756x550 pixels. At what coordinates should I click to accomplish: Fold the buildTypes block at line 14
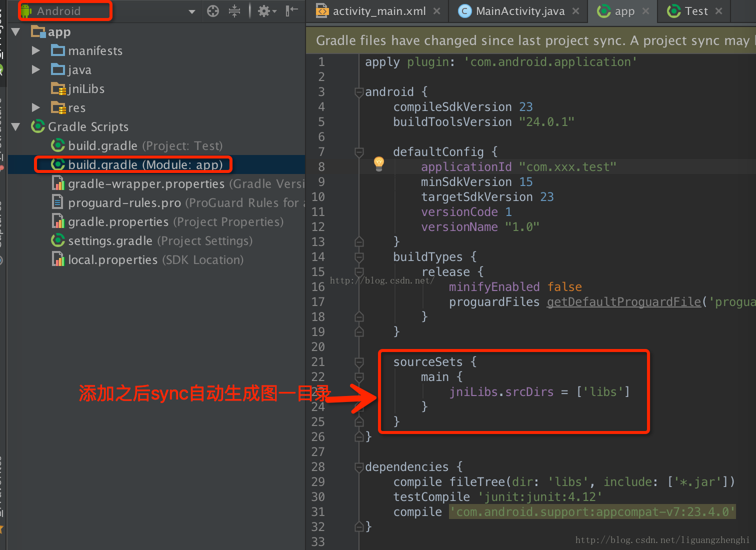(x=359, y=257)
